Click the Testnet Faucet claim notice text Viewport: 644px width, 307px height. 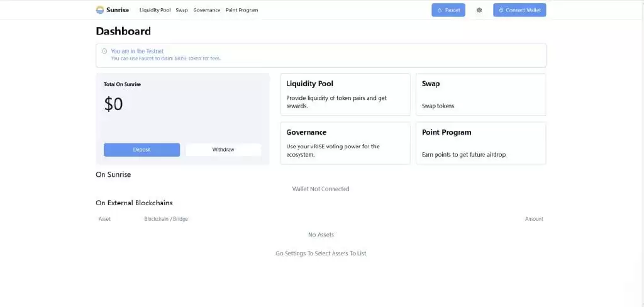tap(165, 59)
